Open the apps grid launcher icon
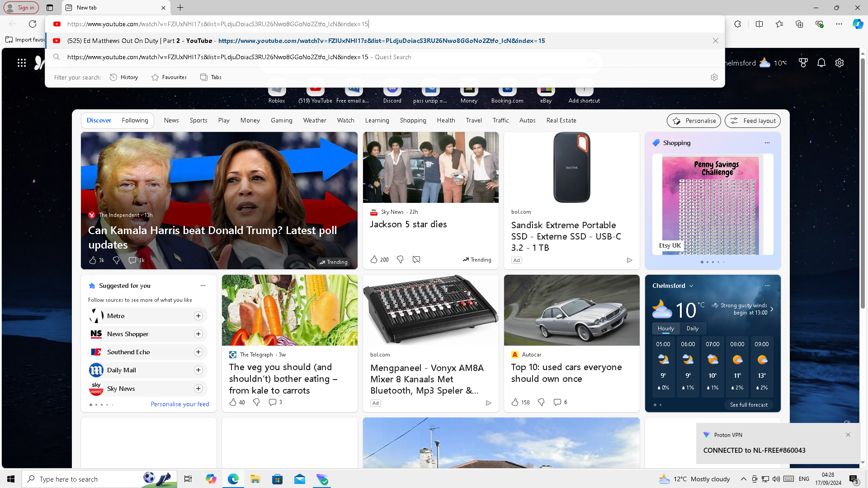Viewport: 868px width, 488px height. pos(22,63)
